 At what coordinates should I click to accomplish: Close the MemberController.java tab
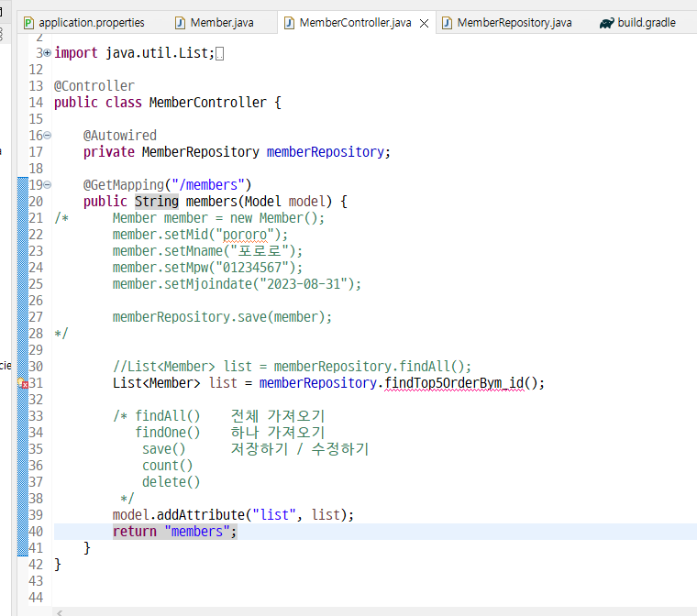click(425, 24)
